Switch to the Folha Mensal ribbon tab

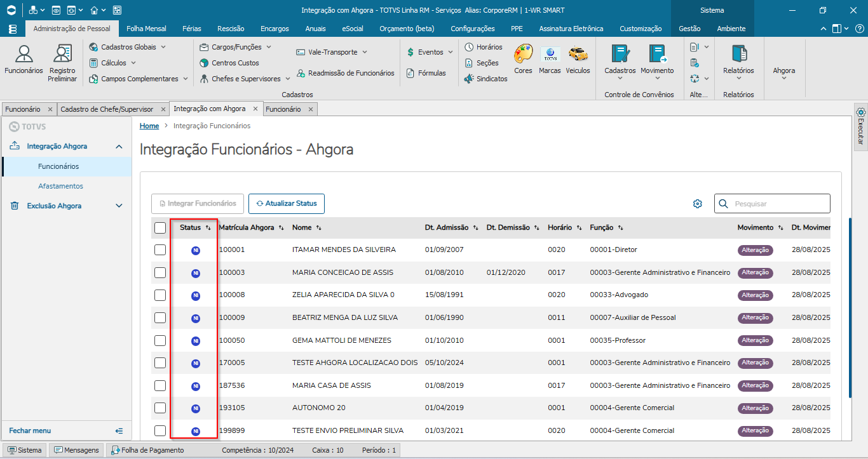click(x=146, y=29)
